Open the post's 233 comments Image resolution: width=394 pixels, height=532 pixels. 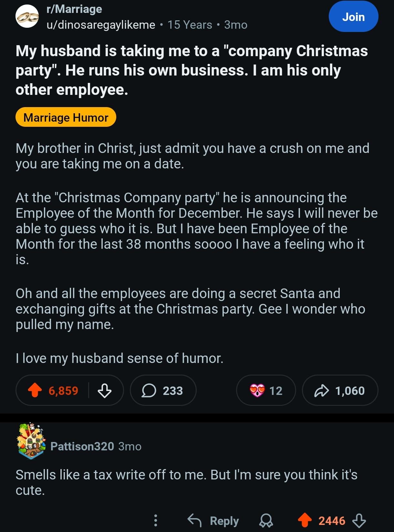[x=163, y=390]
